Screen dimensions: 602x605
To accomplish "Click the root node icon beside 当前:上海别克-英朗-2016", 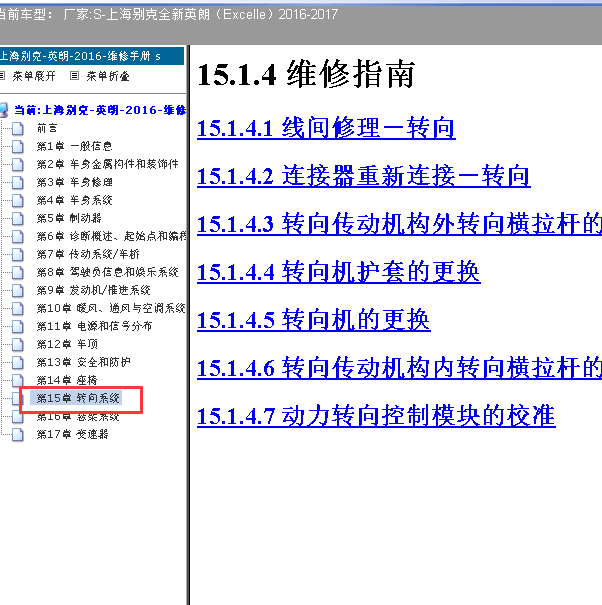I will [x=4, y=110].
